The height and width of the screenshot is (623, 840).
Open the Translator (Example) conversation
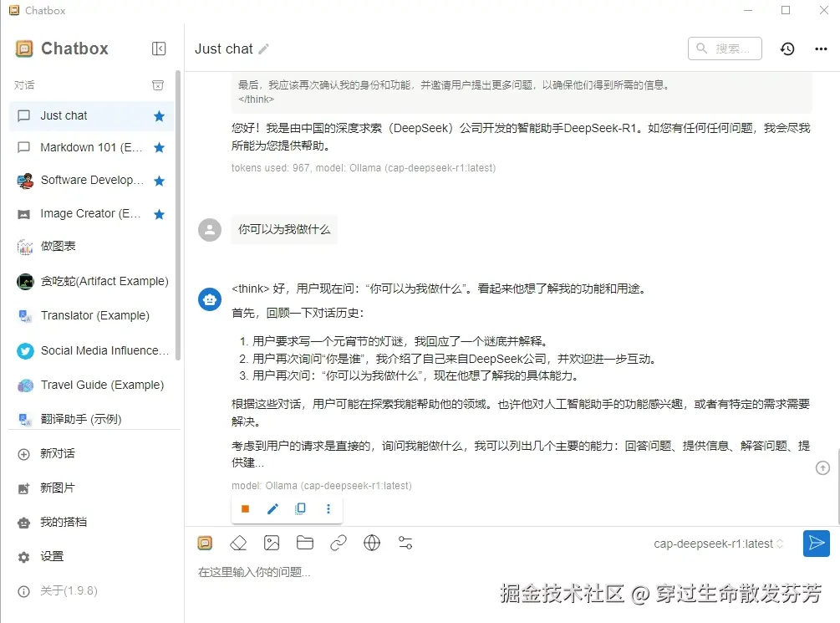(92, 315)
